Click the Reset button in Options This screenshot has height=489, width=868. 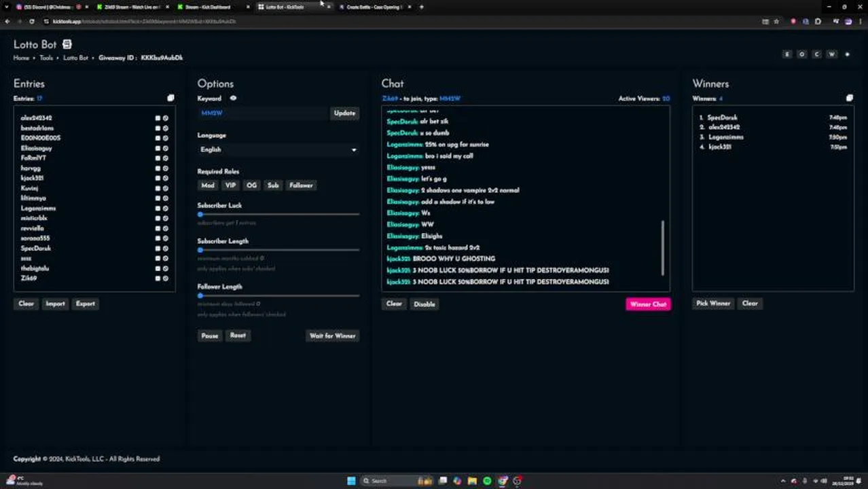(x=238, y=336)
